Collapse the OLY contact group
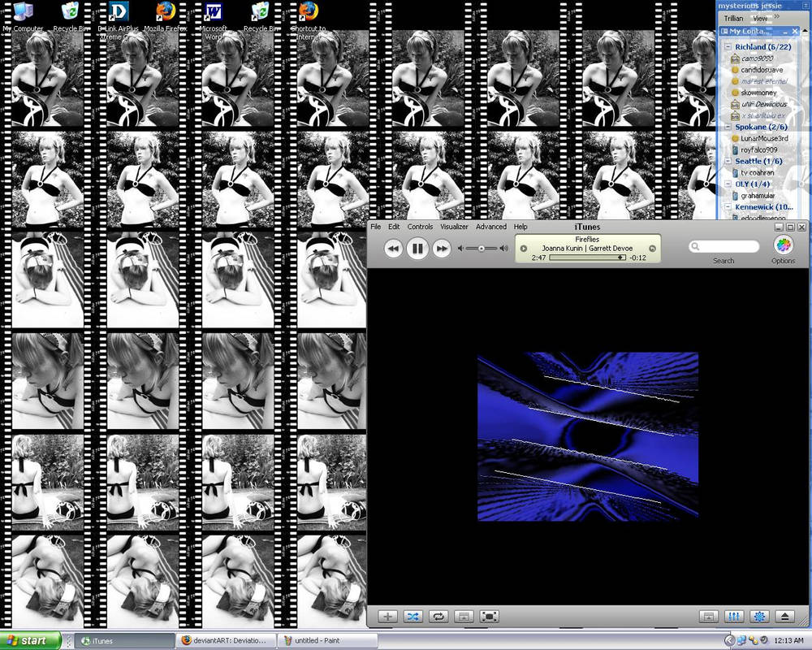 728,184
